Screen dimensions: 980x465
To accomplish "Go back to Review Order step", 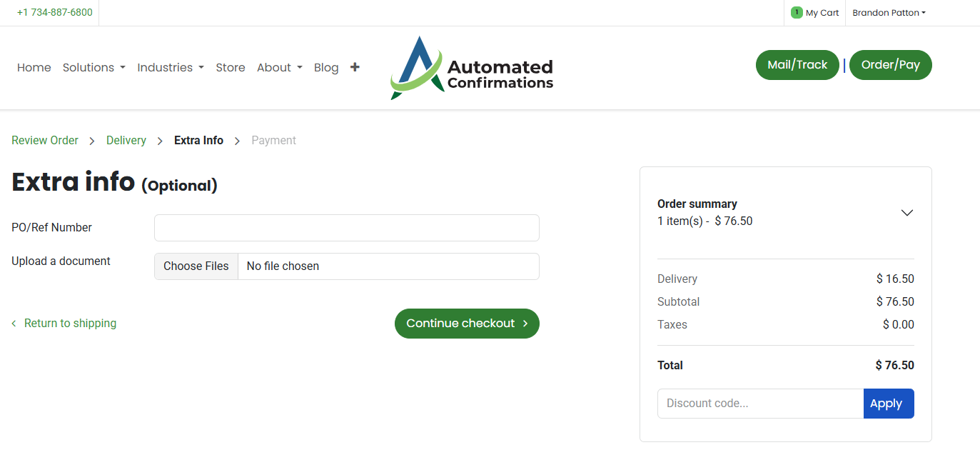I will pos(45,141).
